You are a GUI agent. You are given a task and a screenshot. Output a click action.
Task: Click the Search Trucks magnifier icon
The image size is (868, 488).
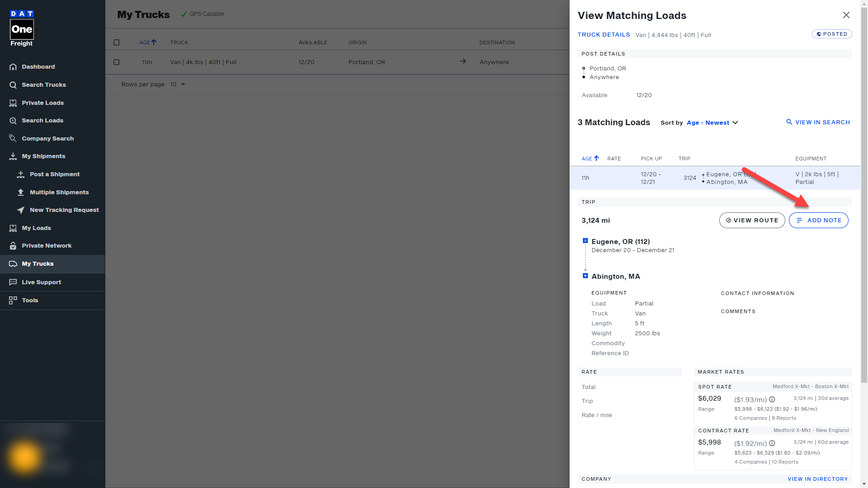(x=13, y=85)
